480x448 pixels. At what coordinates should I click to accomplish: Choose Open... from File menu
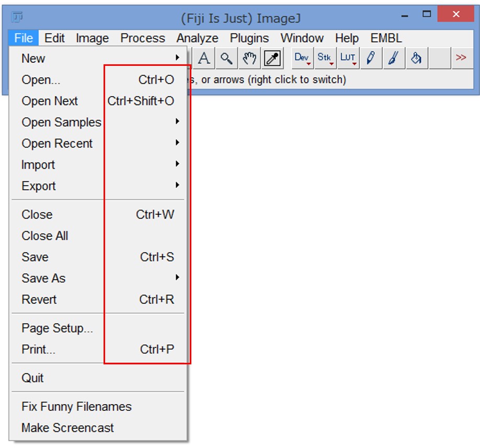click(x=98, y=79)
